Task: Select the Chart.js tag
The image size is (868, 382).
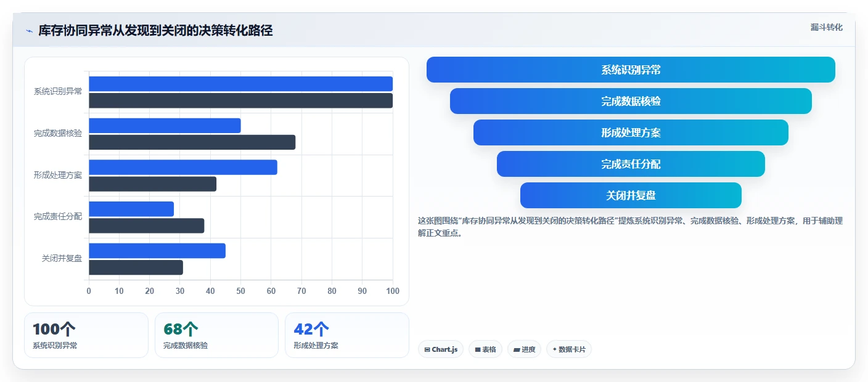Action: (441, 349)
